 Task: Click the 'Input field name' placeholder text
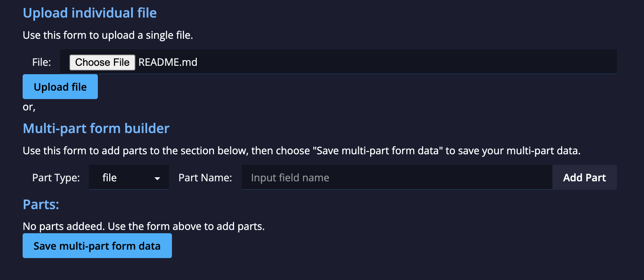click(x=290, y=178)
